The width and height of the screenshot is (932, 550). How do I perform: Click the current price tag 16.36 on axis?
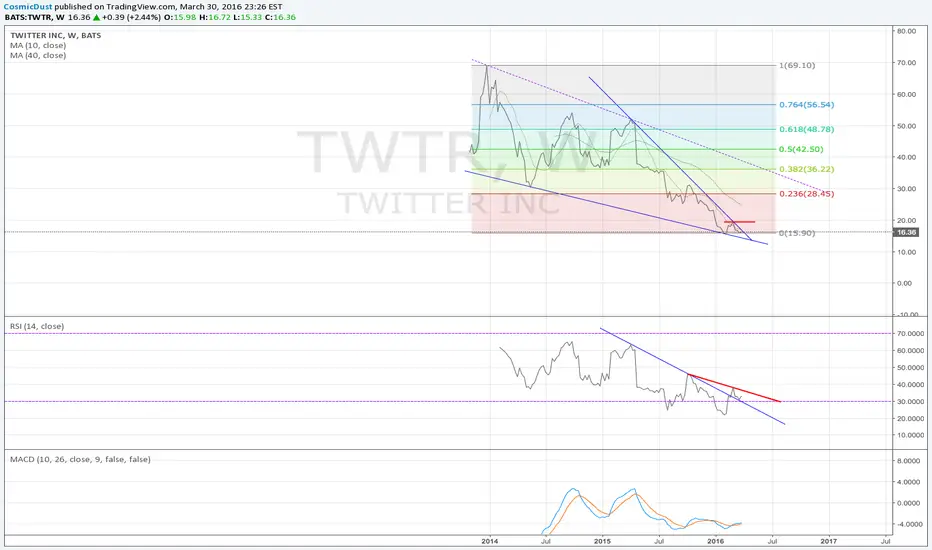[x=906, y=232]
